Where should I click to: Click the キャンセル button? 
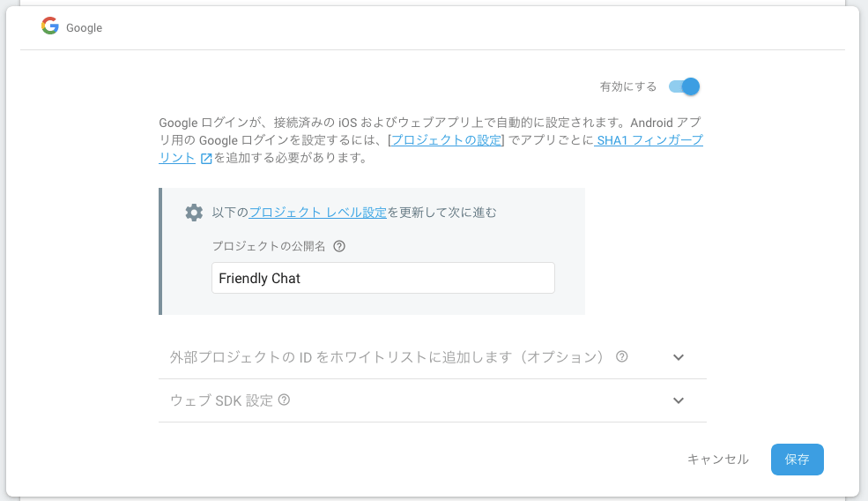(x=718, y=460)
